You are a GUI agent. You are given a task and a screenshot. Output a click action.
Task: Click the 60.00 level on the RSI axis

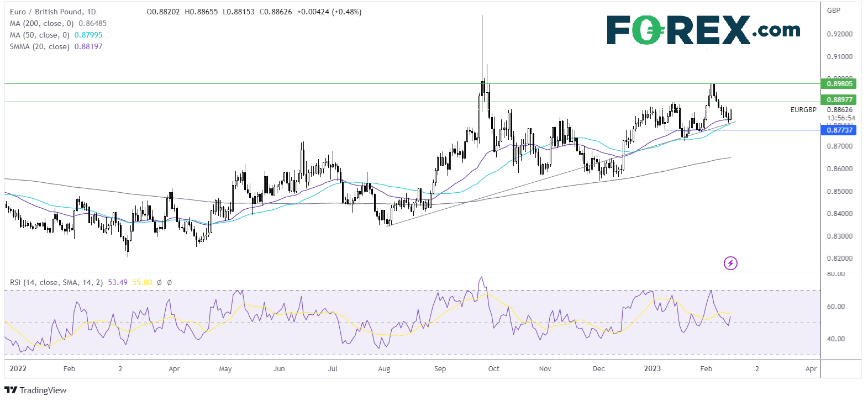click(836, 307)
